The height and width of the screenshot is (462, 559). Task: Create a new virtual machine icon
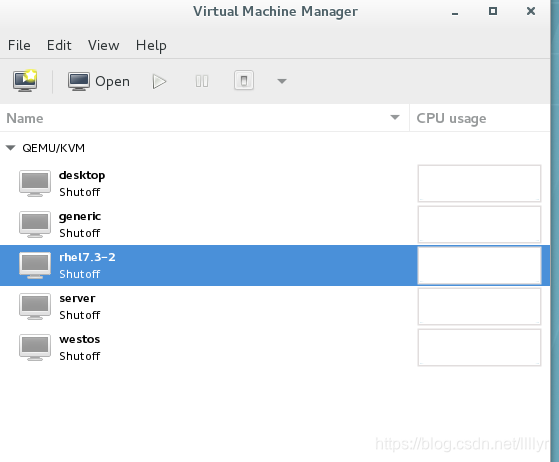tap(25, 81)
